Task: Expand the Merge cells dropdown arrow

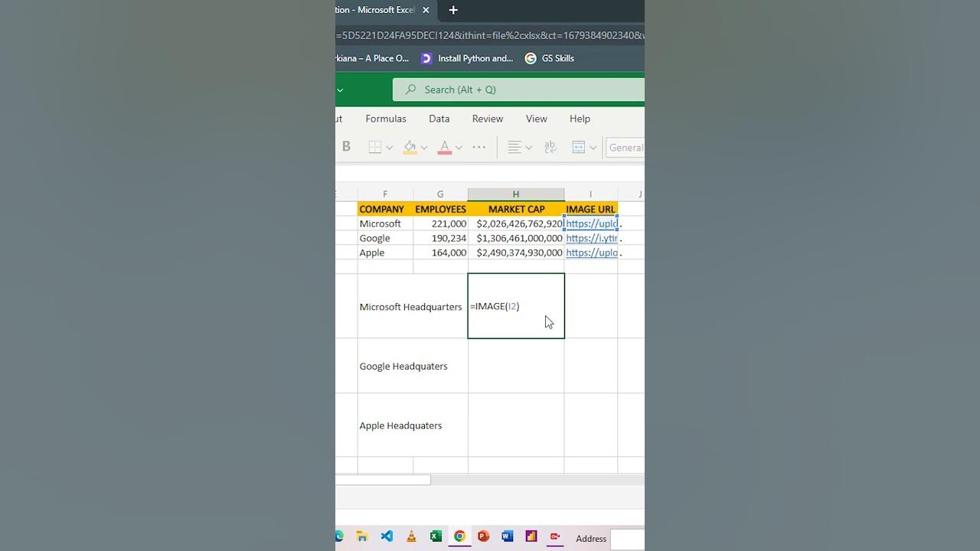Action: point(593,148)
